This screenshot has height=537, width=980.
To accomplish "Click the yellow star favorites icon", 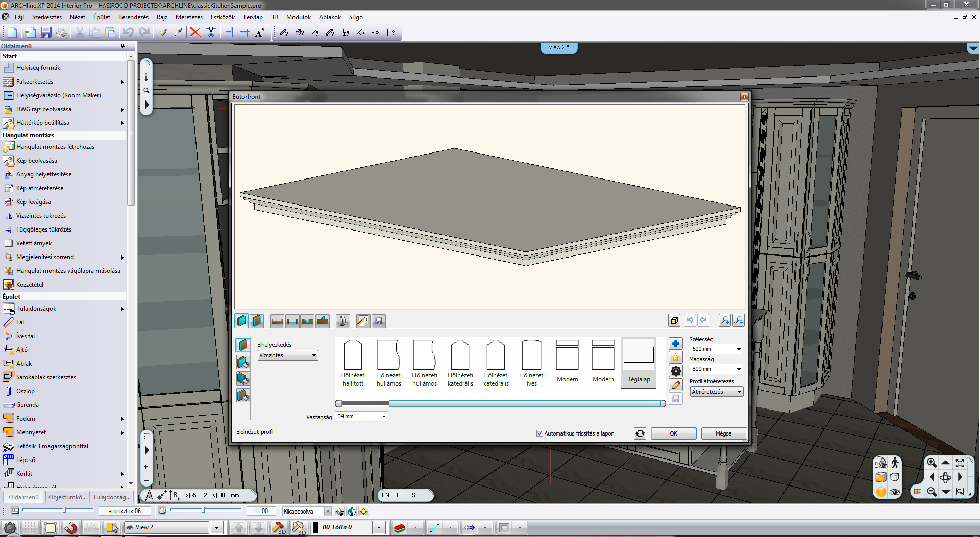I will point(676,357).
